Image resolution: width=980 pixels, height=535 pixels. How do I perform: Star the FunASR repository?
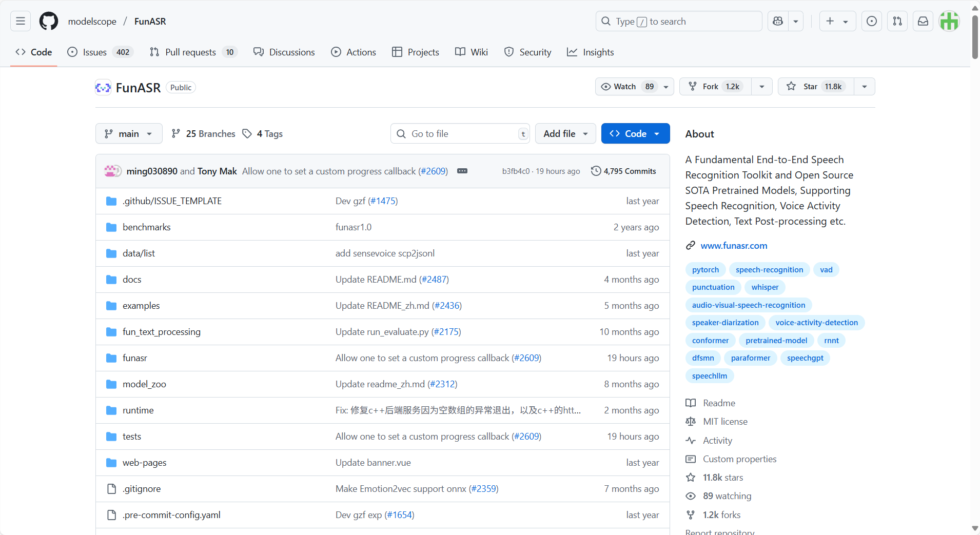click(x=816, y=86)
